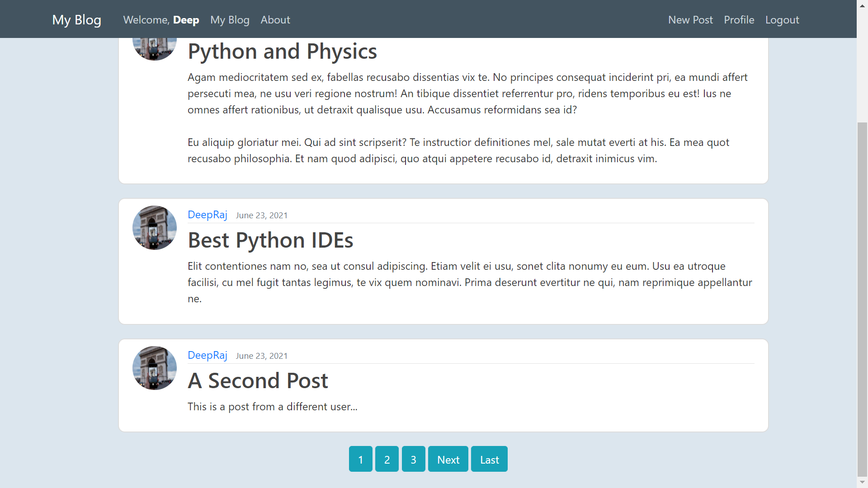Image resolution: width=868 pixels, height=488 pixels.
Task: Click the avatar beside Best Python IDEs
Action: 154,228
